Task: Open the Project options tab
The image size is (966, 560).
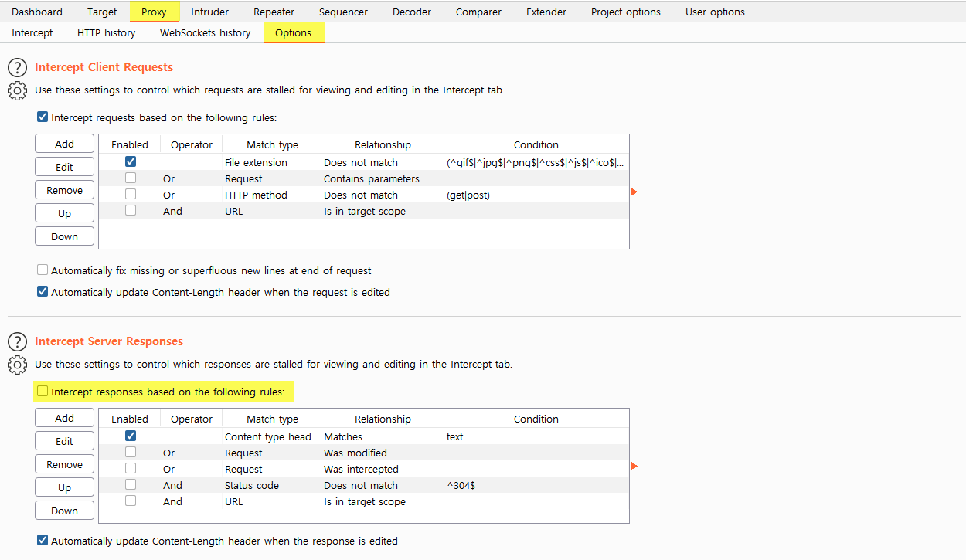Action: click(626, 12)
